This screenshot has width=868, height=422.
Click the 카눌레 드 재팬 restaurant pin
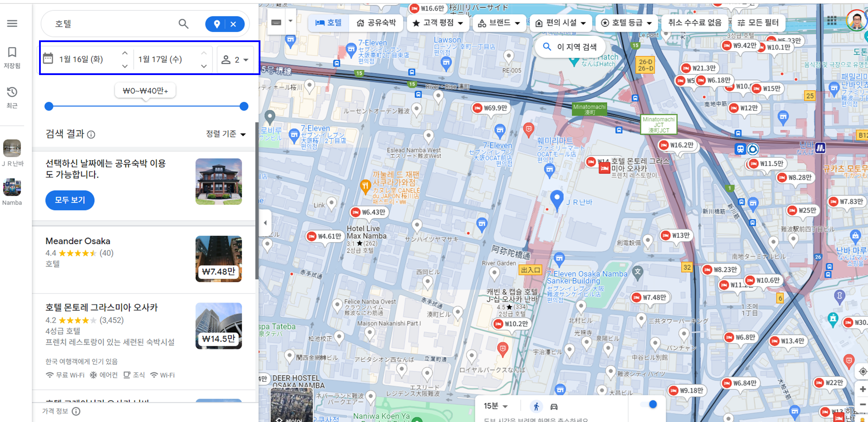tap(365, 187)
